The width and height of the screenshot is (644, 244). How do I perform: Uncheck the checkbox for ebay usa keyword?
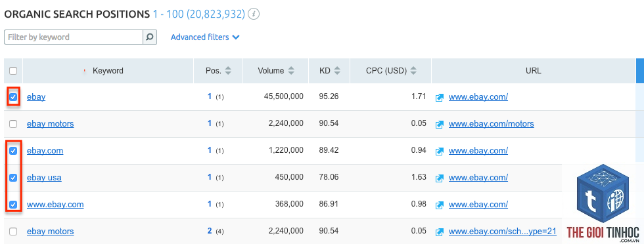pos(13,178)
